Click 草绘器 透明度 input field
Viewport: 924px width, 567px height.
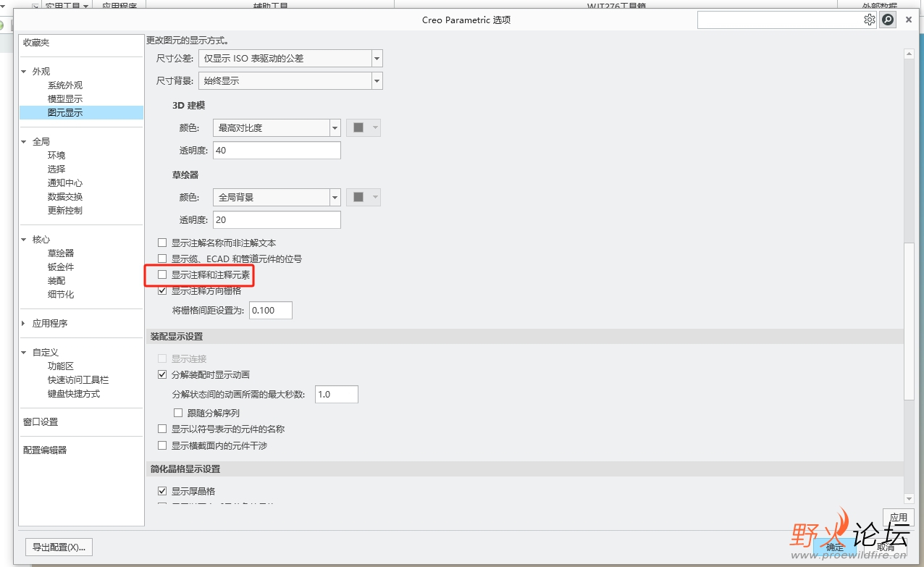277,219
